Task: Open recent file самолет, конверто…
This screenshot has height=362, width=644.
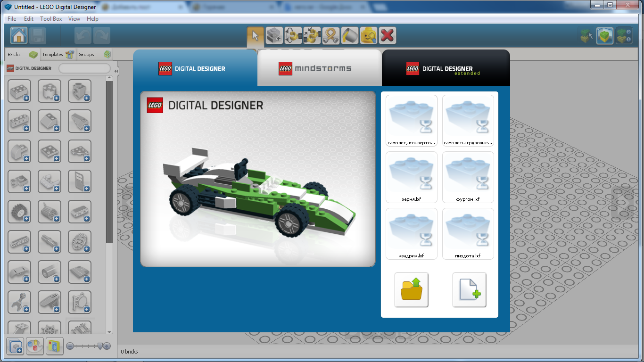Action: (412, 121)
